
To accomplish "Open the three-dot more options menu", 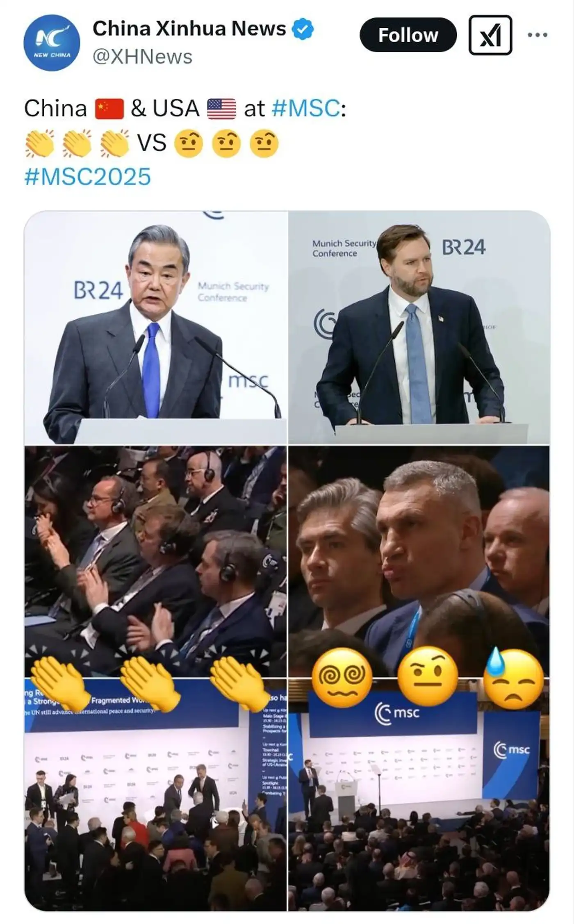I will (x=537, y=35).
